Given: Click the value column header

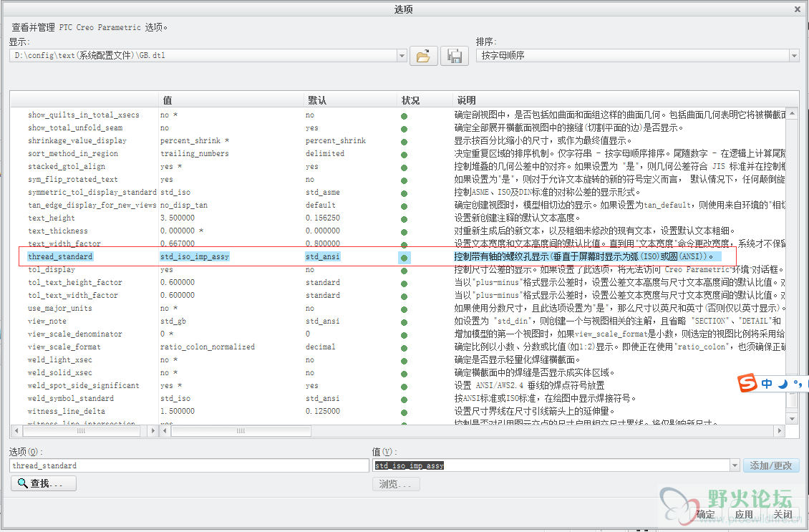Looking at the screenshot, I should [231, 100].
